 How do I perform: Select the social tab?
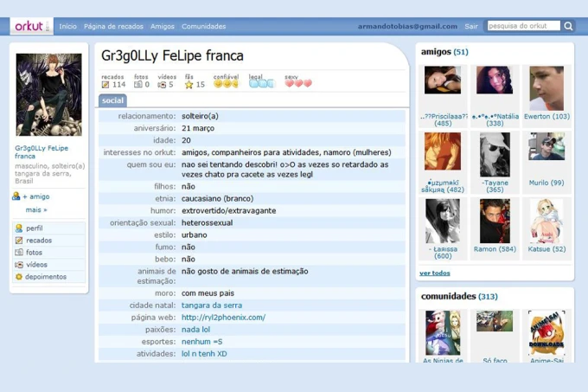112,100
